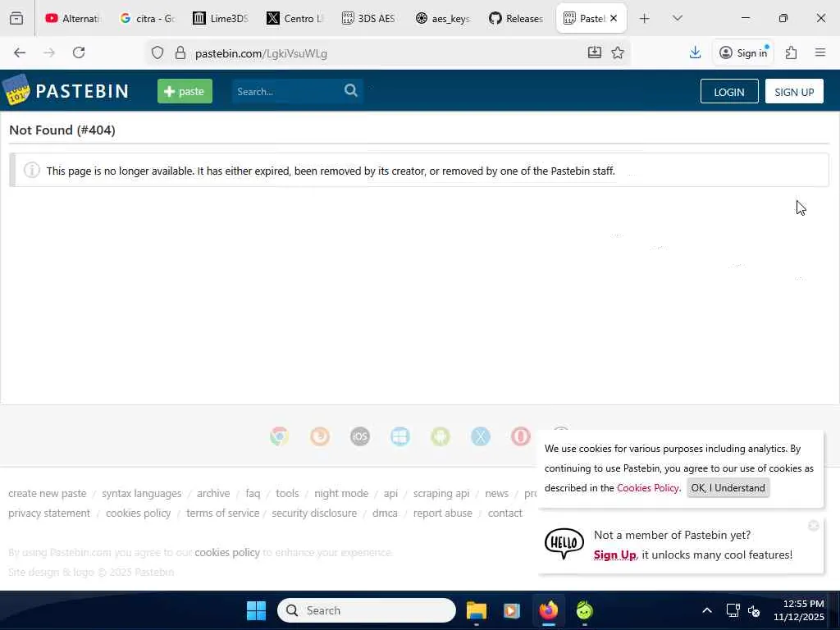Open tools footer link
Screen dimensions: 840x630
(x=287, y=493)
